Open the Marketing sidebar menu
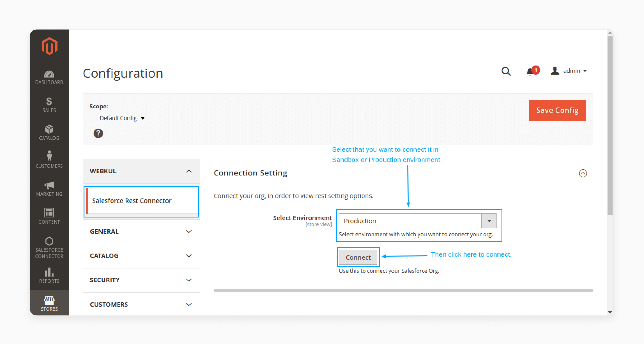The height and width of the screenshot is (344, 644). tap(49, 189)
